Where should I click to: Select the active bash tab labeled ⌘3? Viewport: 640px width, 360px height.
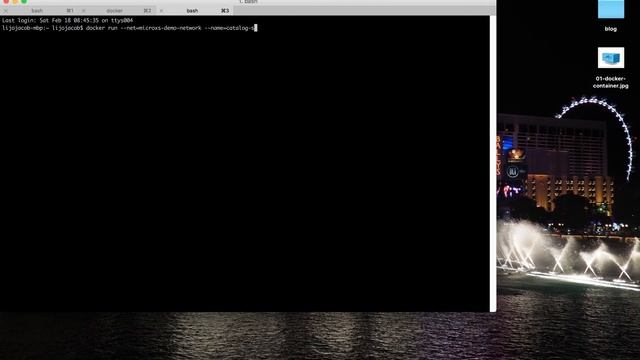tap(195, 11)
